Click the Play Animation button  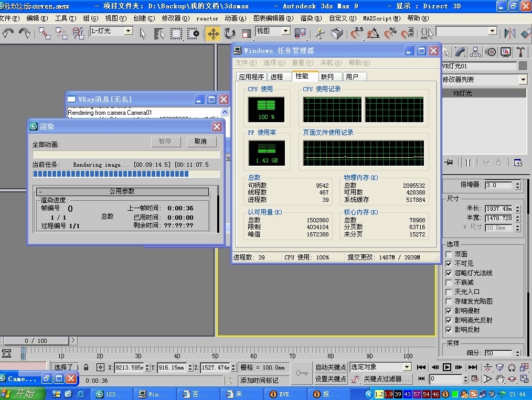click(x=447, y=367)
